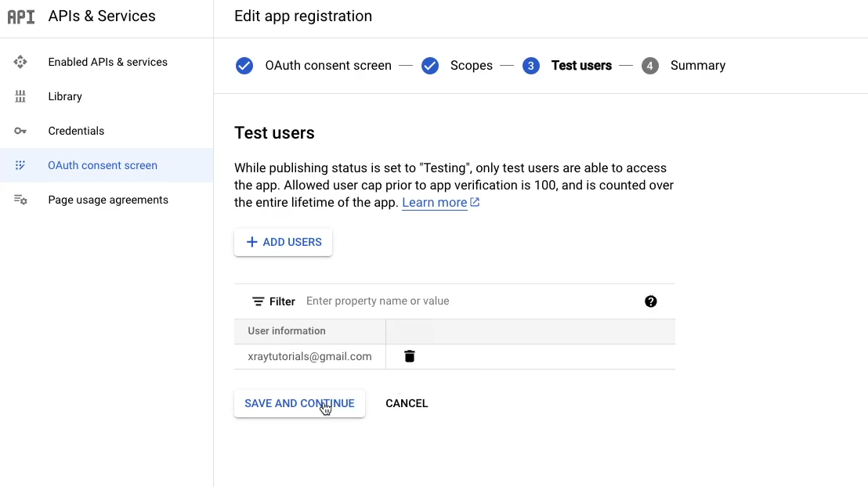Click the API logo icon
The image size is (868, 487).
click(21, 16)
